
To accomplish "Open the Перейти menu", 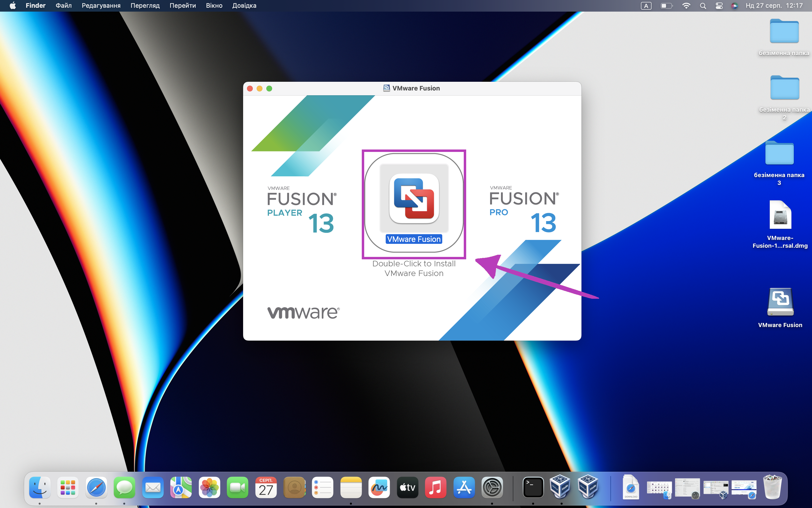I will [182, 6].
